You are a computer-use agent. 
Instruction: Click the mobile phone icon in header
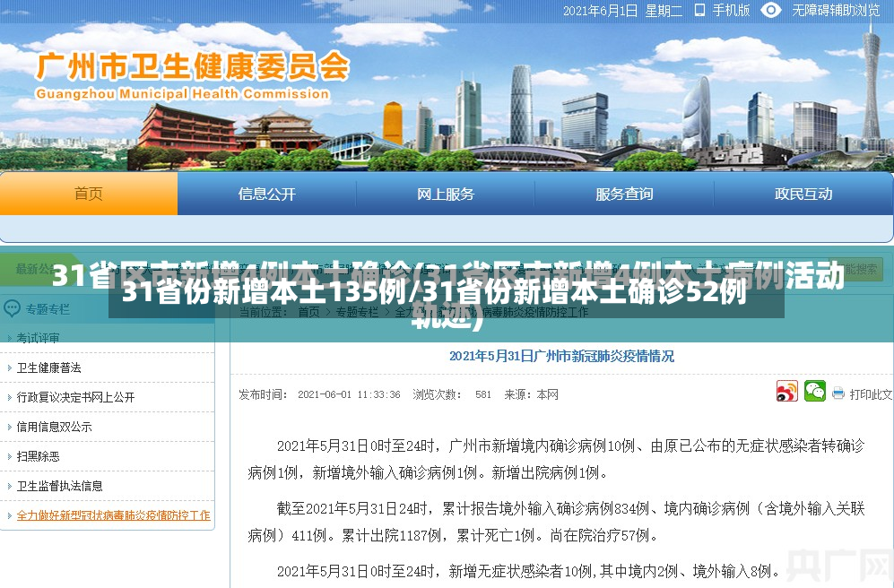click(699, 10)
